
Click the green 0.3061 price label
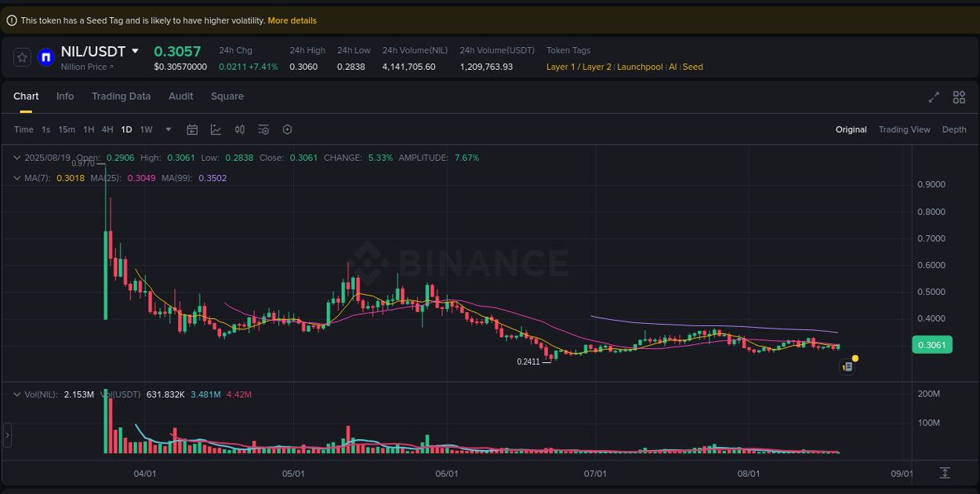pos(931,344)
